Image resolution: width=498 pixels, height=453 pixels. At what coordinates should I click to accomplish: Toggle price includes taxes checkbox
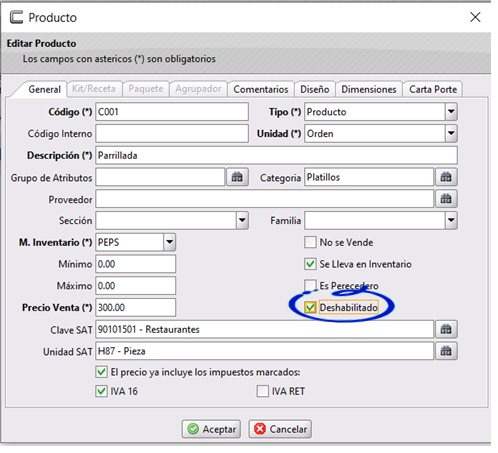click(x=101, y=372)
